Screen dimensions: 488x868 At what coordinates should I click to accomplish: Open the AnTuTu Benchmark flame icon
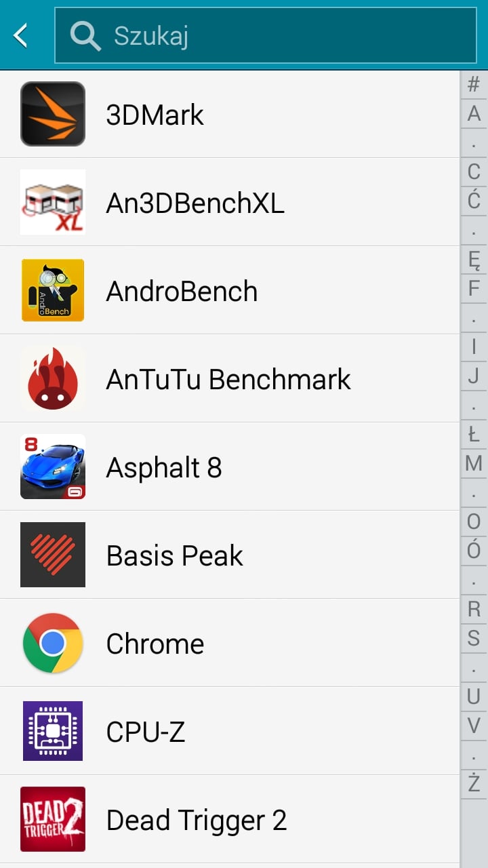point(53,378)
